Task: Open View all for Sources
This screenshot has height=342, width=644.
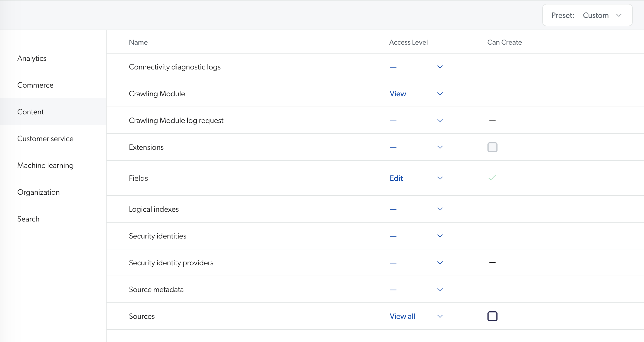Action: pyautogui.click(x=402, y=316)
